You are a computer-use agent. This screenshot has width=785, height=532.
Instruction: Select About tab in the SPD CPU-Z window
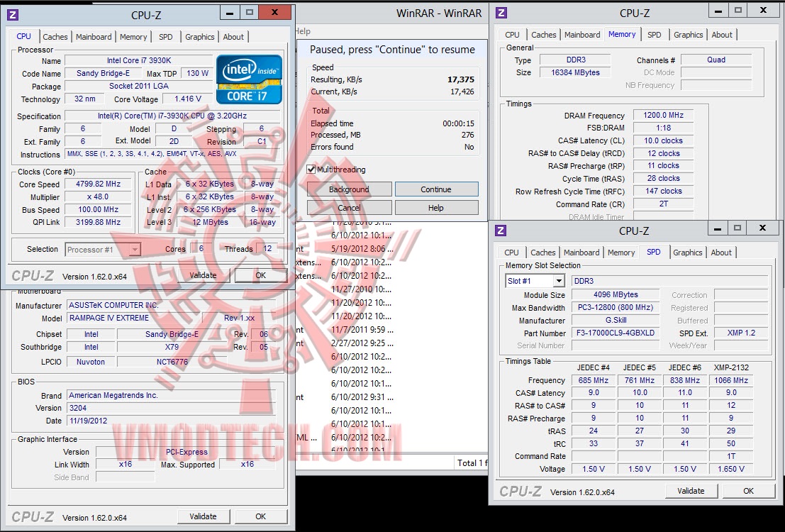coord(721,253)
